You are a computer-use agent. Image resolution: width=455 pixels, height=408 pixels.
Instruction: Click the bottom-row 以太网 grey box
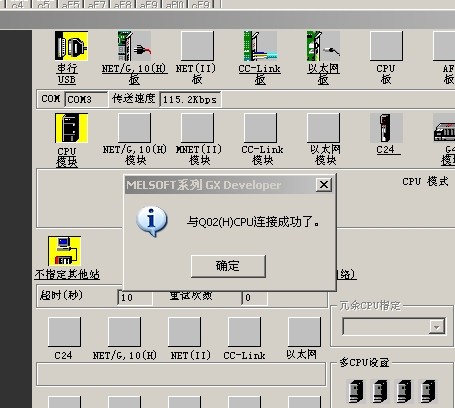click(304, 332)
